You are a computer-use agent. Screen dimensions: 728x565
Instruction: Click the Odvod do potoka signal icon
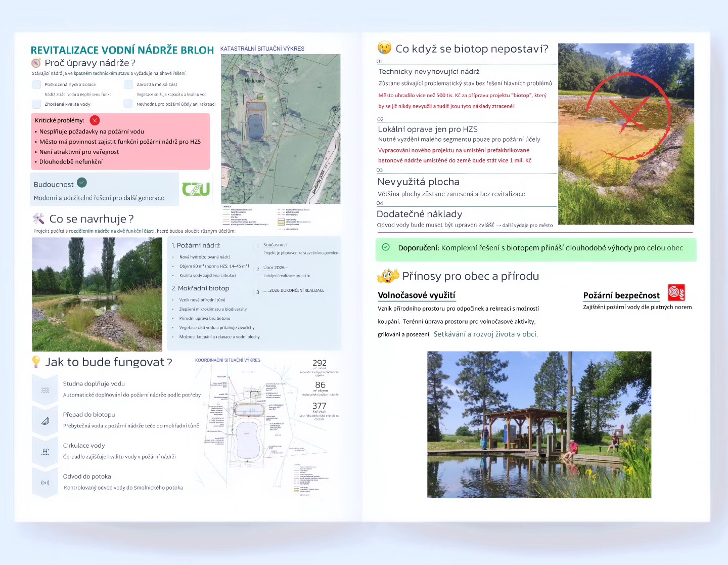pyautogui.click(x=45, y=483)
